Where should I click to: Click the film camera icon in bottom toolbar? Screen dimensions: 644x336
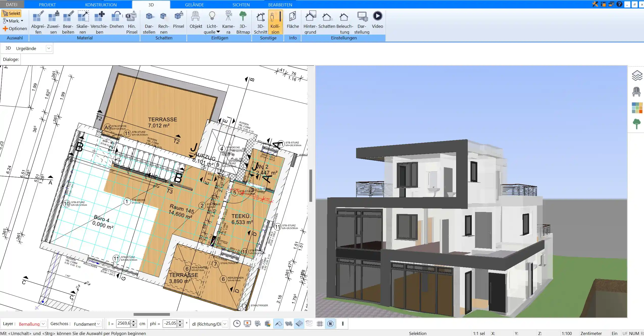258,324
